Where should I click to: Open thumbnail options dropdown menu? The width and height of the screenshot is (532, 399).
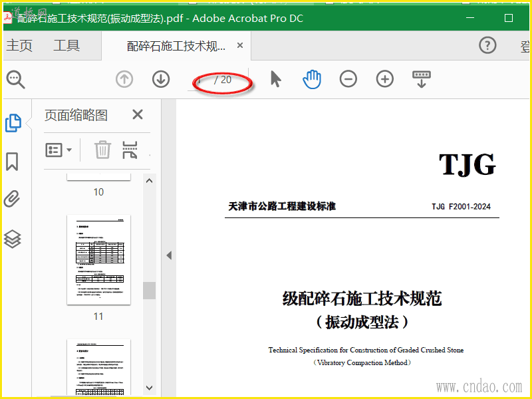pos(59,150)
